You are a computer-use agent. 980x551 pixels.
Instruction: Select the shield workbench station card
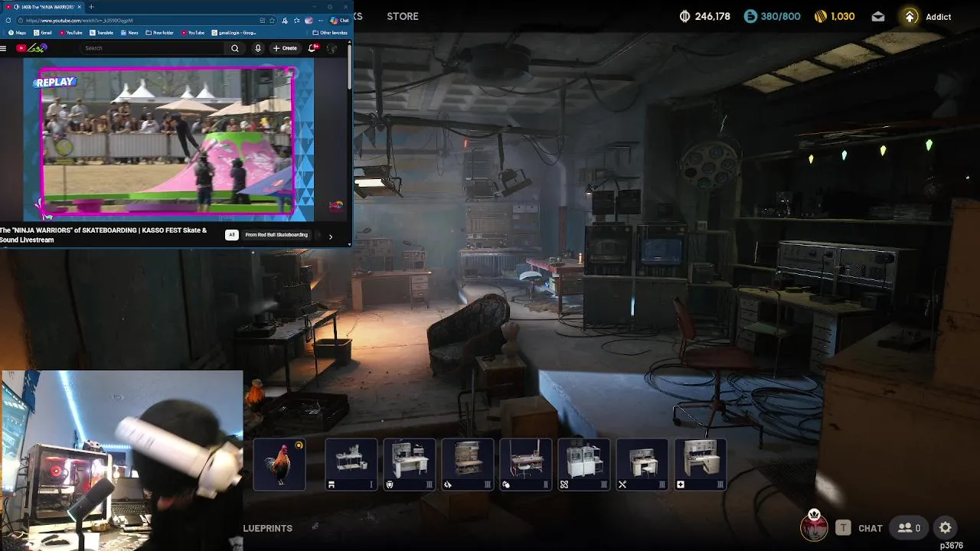coord(409,464)
